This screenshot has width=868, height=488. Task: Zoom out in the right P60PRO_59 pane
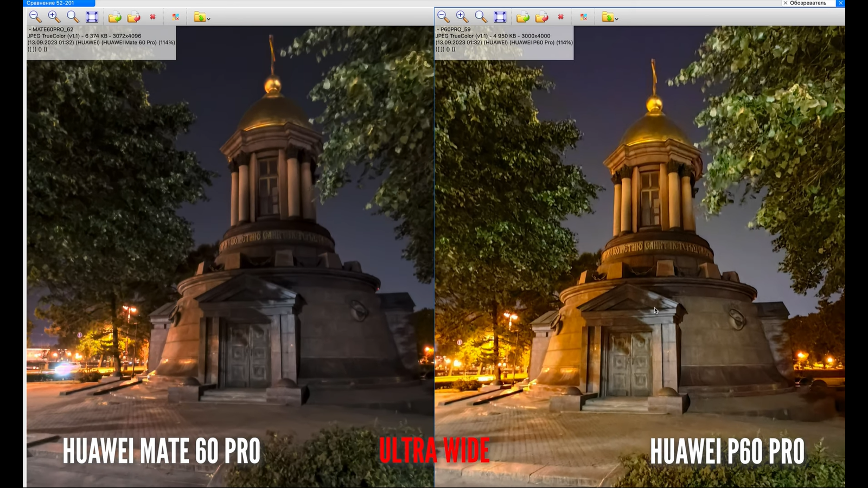pyautogui.click(x=443, y=17)
